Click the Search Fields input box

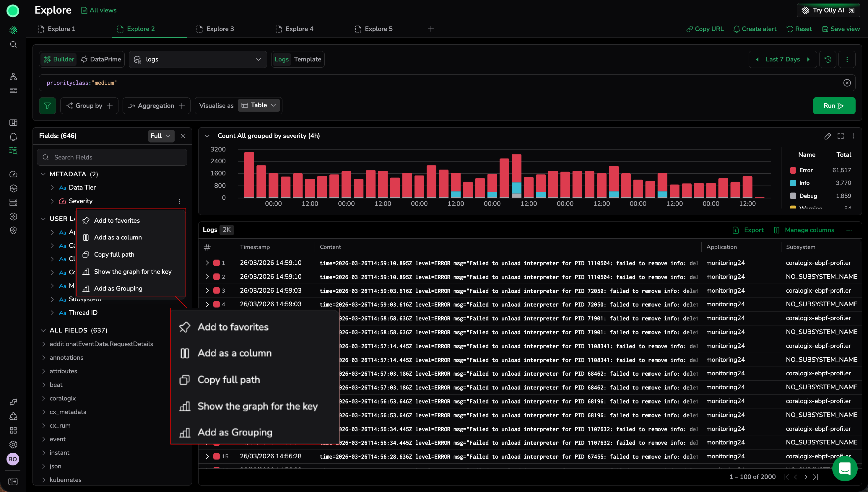[x=112, y=157]
